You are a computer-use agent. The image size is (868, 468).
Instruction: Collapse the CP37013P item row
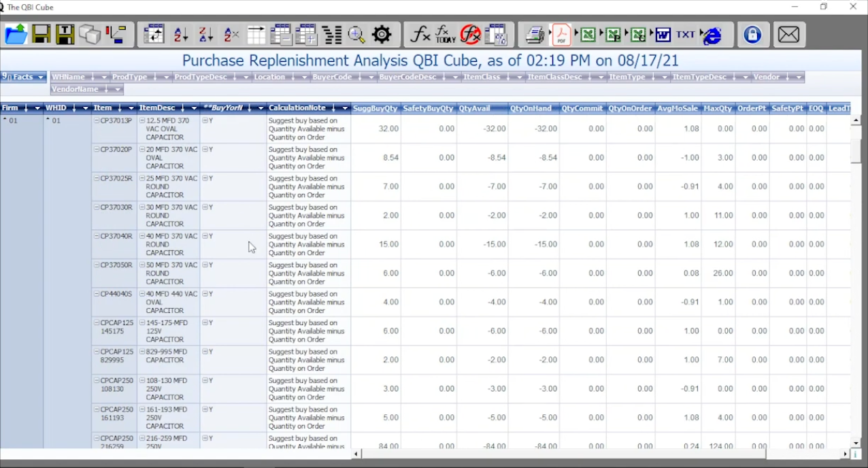point(97,121)
